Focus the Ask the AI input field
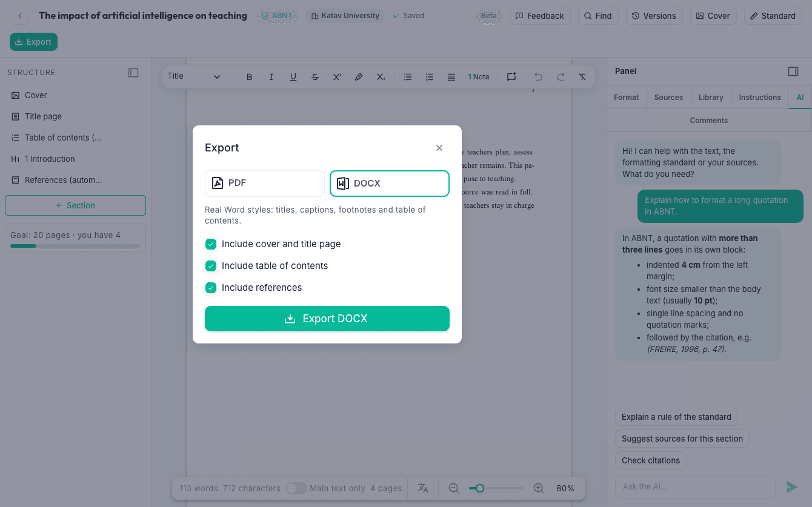This screenshot has height=507, width=812. point(695,487)
